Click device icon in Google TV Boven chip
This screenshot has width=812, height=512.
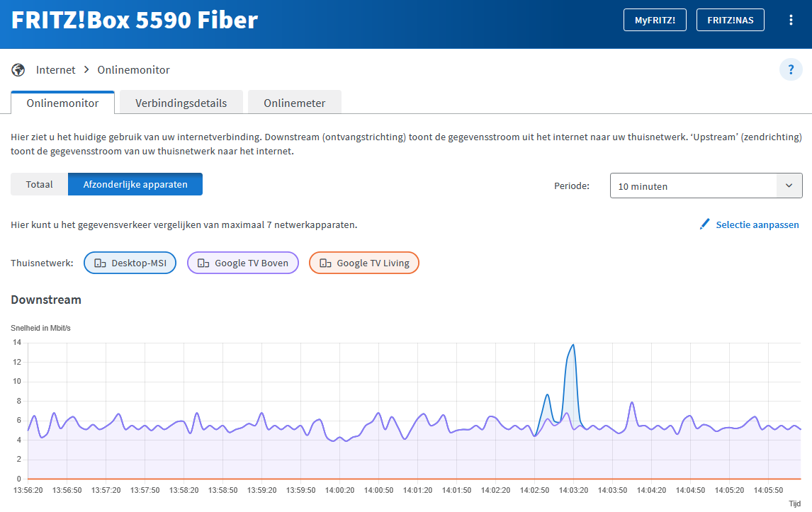203,263
